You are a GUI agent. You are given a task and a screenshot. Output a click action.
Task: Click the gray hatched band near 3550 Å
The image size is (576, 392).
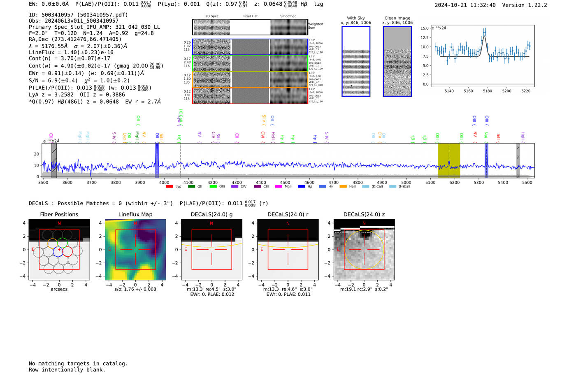point(54,160)
